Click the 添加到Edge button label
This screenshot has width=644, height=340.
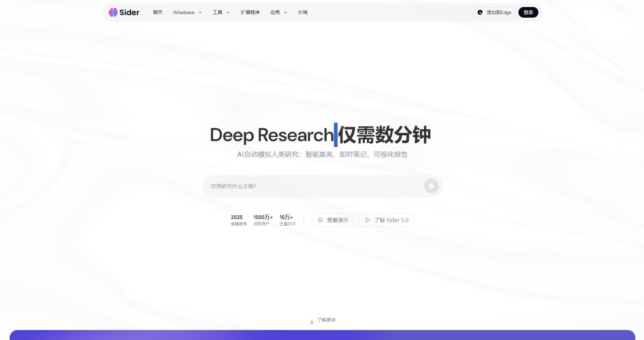coord(499,12)
